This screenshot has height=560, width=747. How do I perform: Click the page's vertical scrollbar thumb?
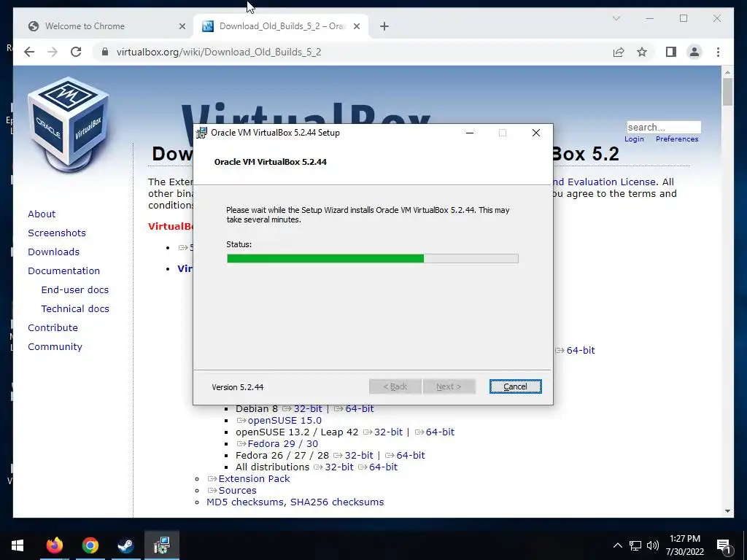[x=727, y=92]
